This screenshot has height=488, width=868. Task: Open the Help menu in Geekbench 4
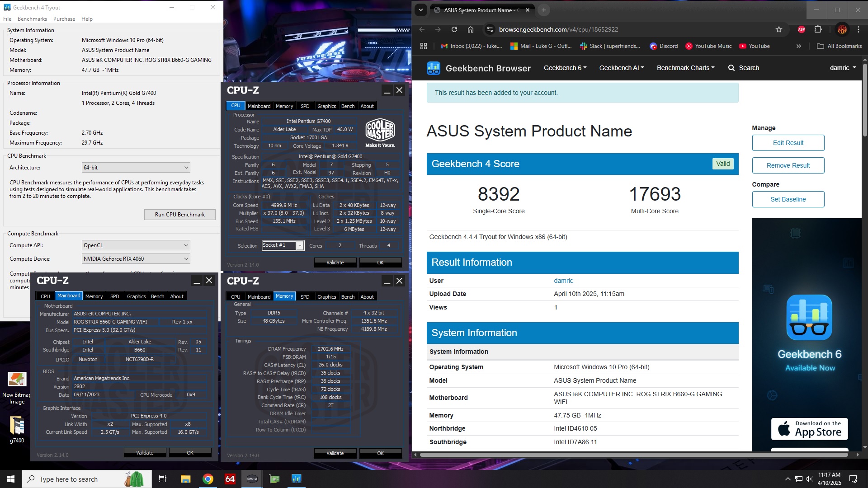87,19
